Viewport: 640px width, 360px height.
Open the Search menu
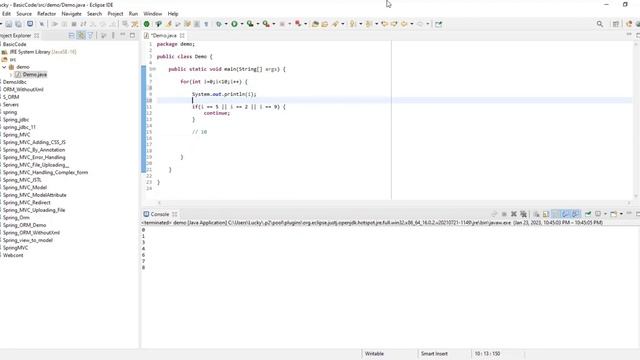pos(94,14)
